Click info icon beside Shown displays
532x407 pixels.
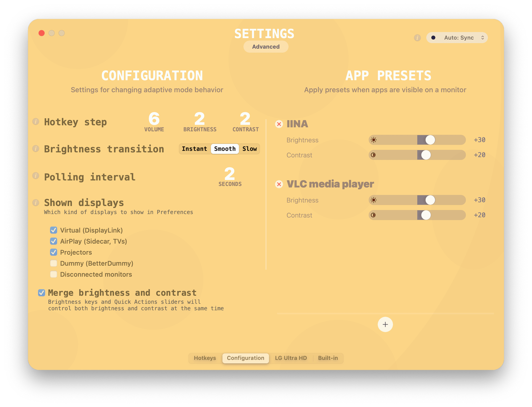tap(35, 203)
